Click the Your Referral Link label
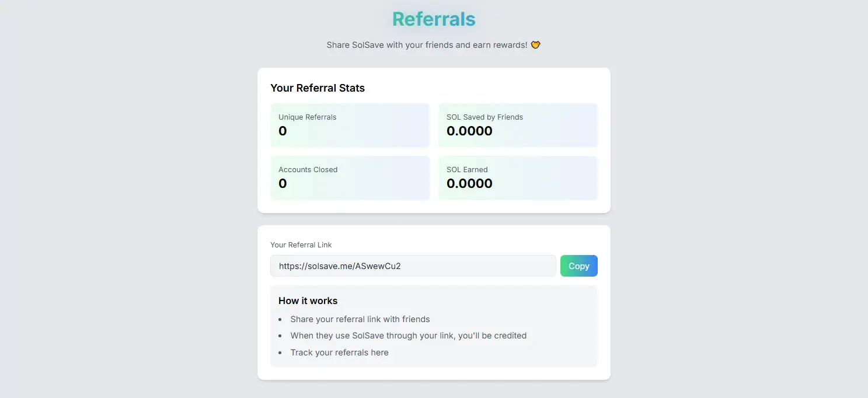This screenshot has height=398, width=868. pyautogui.click(x=301, y=245)
